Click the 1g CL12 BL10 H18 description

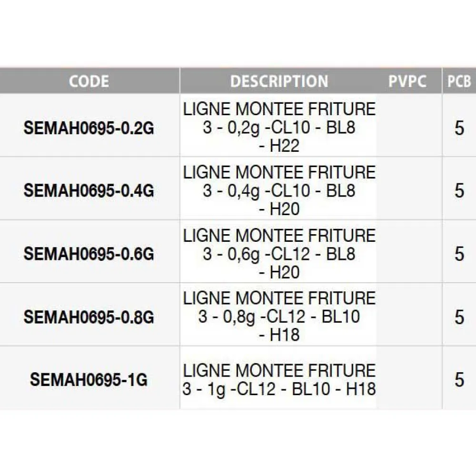(279, 380)
